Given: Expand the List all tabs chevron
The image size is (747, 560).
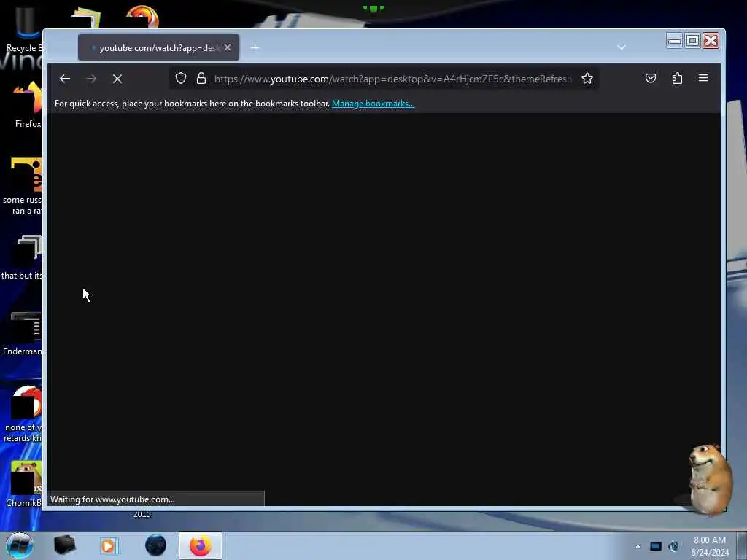Looking at the screenshot, I should 622,47.
